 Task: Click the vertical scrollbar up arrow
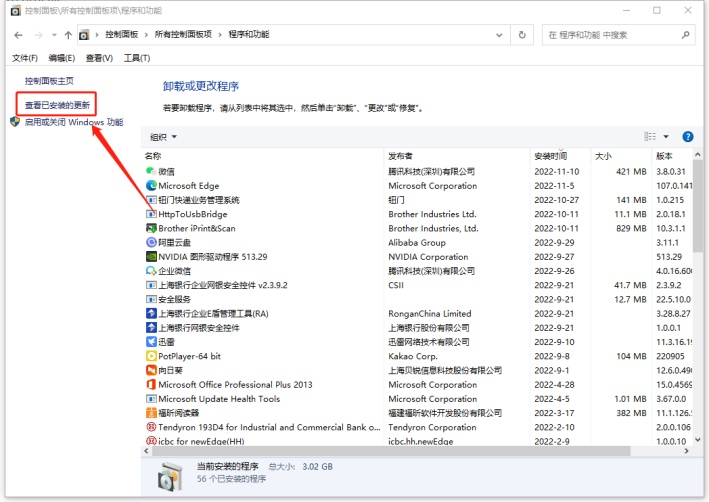[698, 155]
